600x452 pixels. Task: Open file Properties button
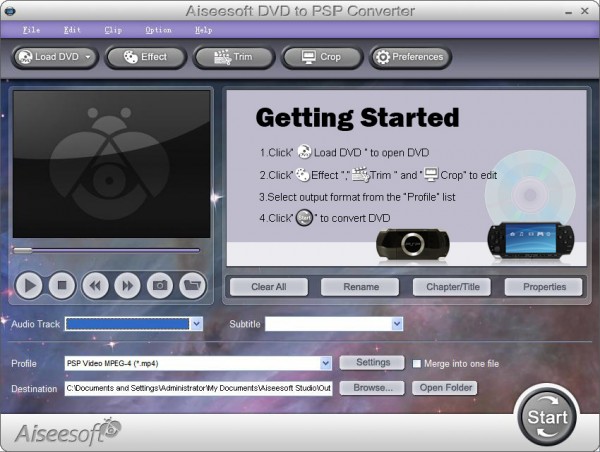point(544,287)
